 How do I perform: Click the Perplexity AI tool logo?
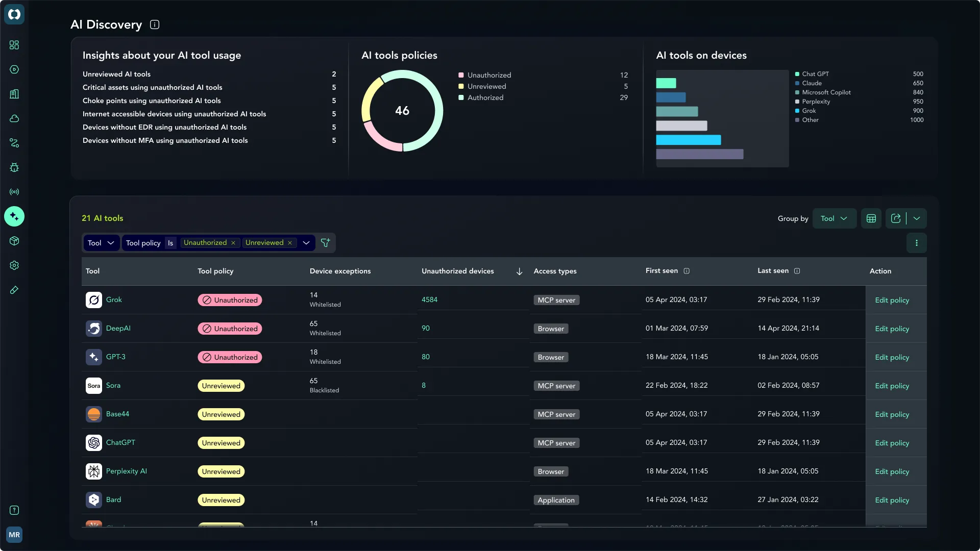pos(94,471)
